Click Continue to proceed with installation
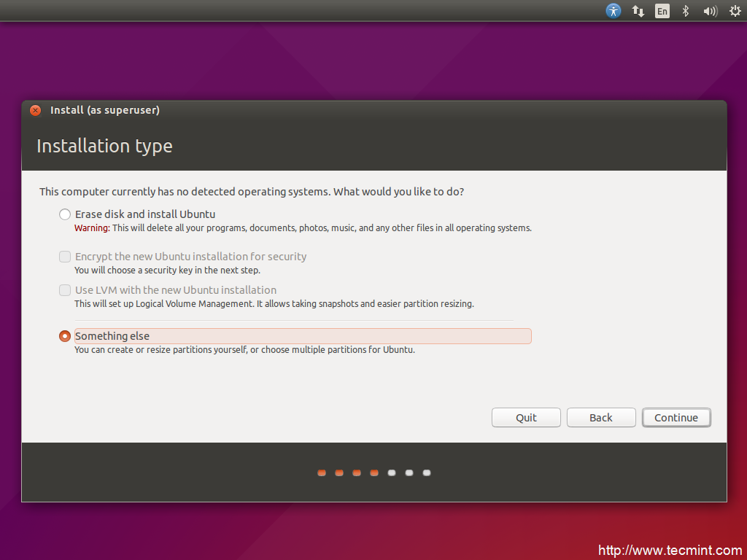The image size is (747, 560). [676, 418]
